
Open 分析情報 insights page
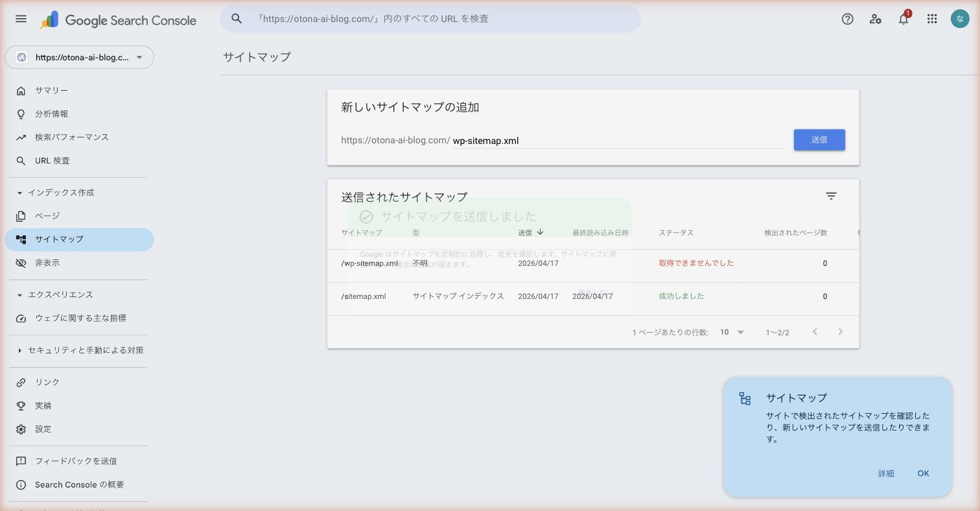(x=79, y=114)
